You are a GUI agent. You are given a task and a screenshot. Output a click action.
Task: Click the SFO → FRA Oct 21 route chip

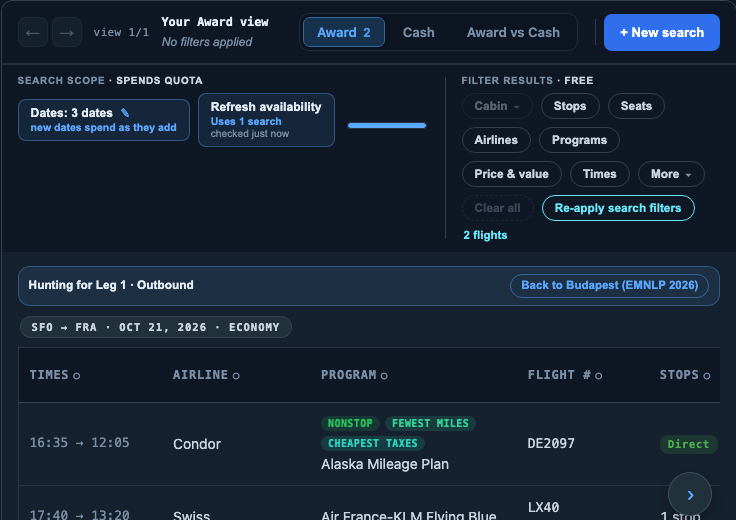click(x=155, y=327)
